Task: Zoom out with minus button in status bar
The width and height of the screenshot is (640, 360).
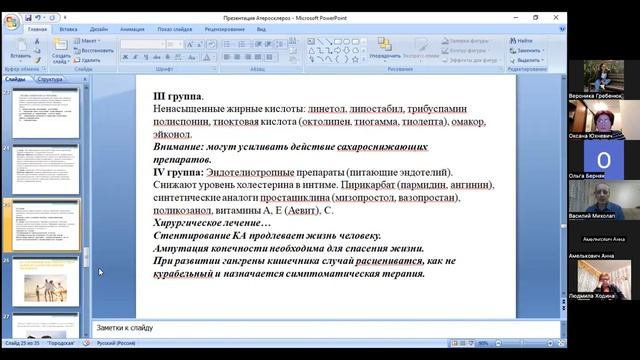Action: (498, 343)
